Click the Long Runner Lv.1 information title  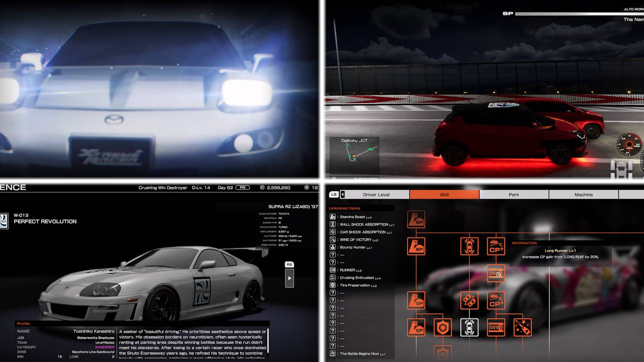pyautogui.click(x=560, y=251)
